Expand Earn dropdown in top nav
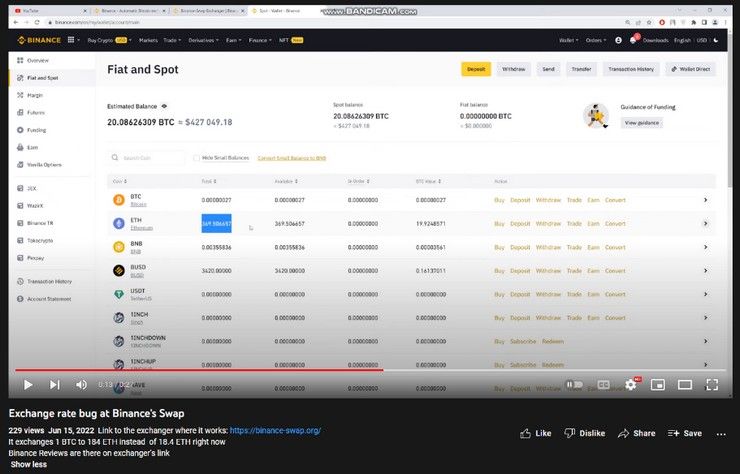 pyautogui.click(x=233, y=40)
